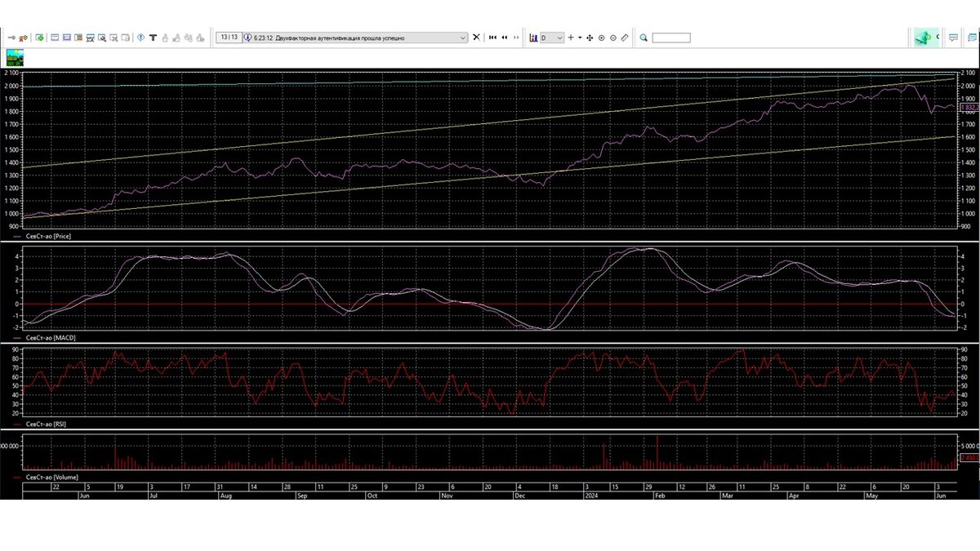Go to previous message double-arrow icon
980x551 pixels.
505,38
